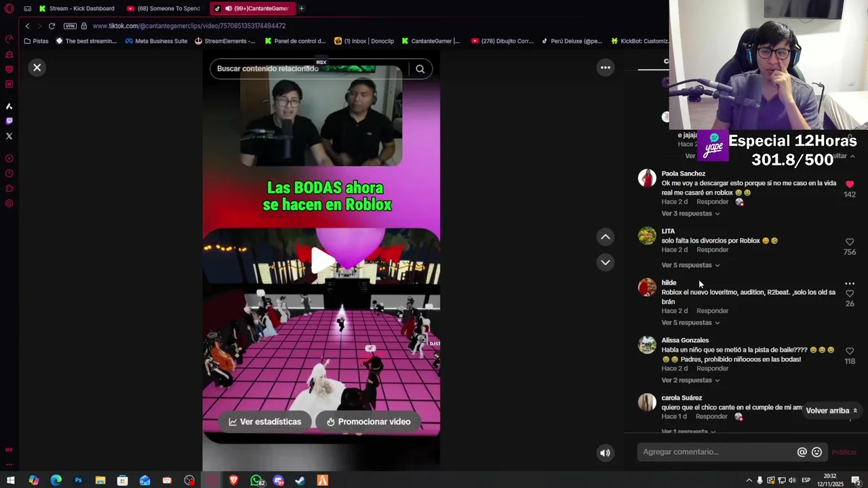
Task: Close the TikTok video viewer
Action: [x=37, y=68]
